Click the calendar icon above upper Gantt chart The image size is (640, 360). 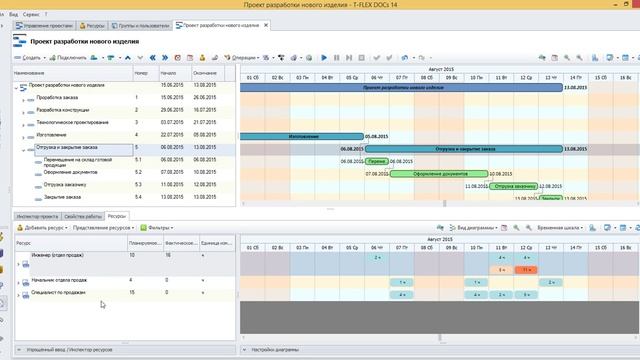[x=554, y=58]
